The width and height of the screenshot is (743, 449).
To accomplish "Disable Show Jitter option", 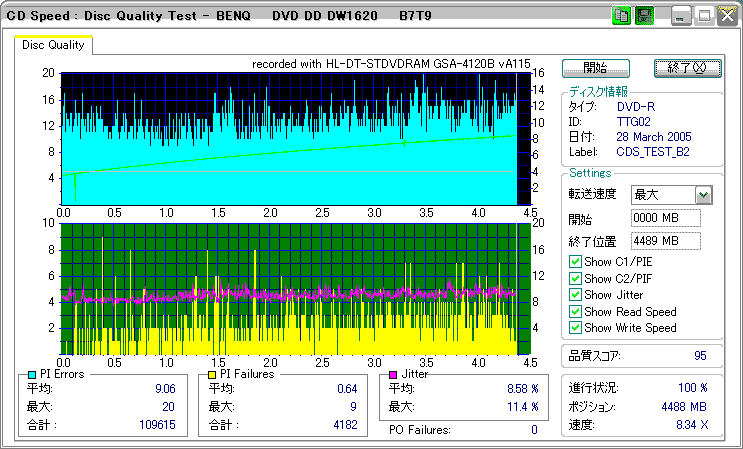I will coord(575,295).
